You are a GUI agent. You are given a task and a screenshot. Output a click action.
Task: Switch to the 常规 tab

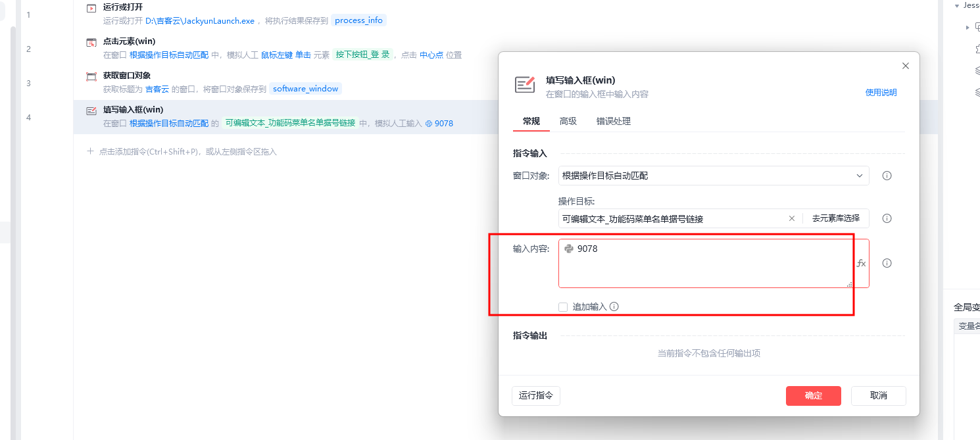tap(531, 121)
